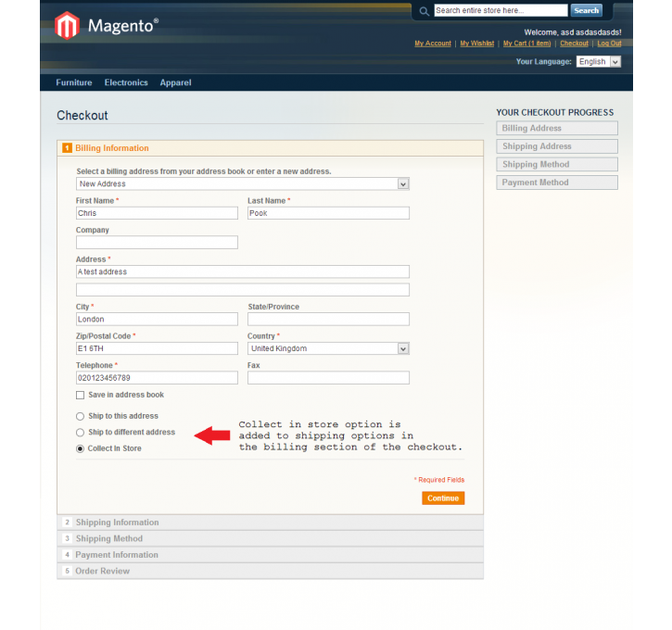The image size is (672, 630).
Task: Click the Magento logo icon
Action: [x=67, y=26]
